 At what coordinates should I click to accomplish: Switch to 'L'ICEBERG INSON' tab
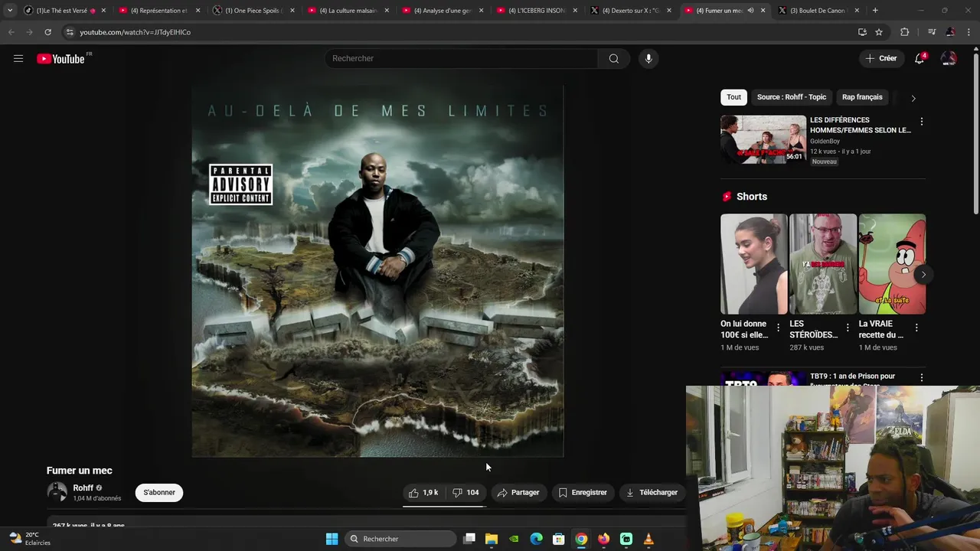(x=536, y=11)
